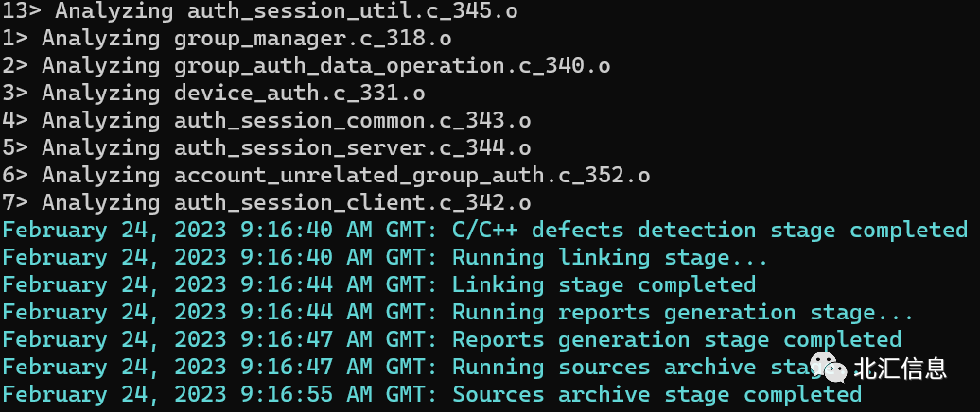
Task: Select the group_manager.c_318.o filename
Action: (313, 40)
